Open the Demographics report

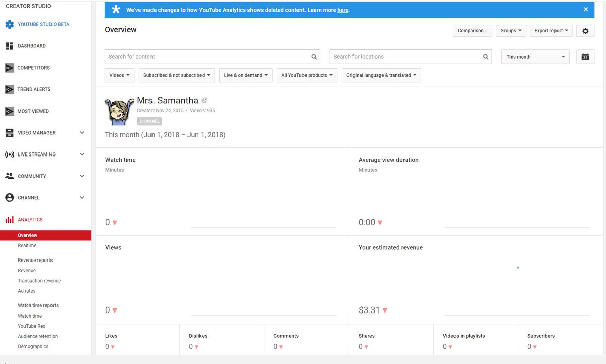[33, 347]
